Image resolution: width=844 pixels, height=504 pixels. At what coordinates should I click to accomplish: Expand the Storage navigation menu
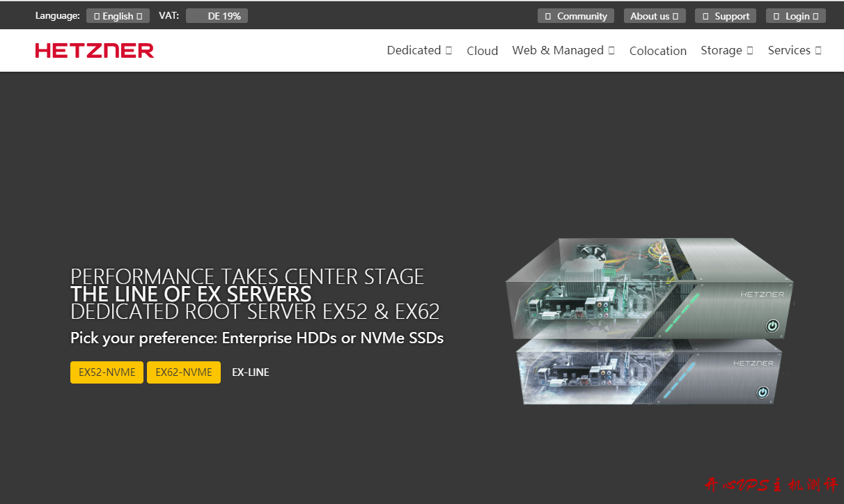click(726, 50)
